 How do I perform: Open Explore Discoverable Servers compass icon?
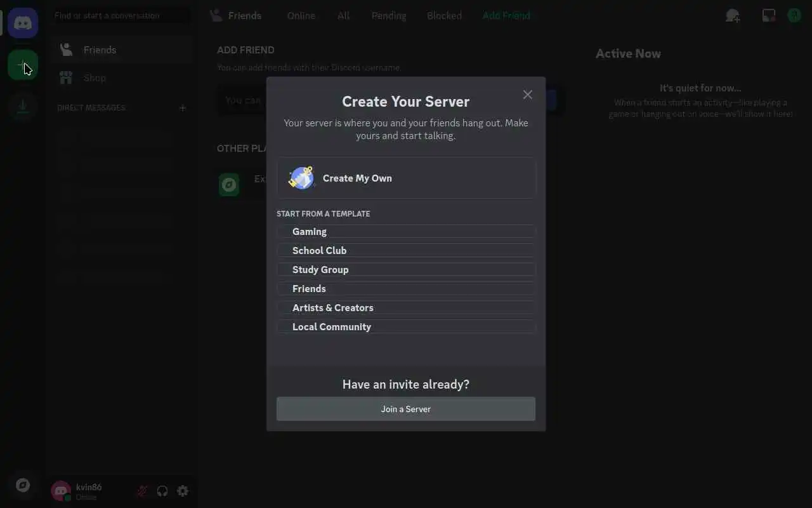coord(23,486)
